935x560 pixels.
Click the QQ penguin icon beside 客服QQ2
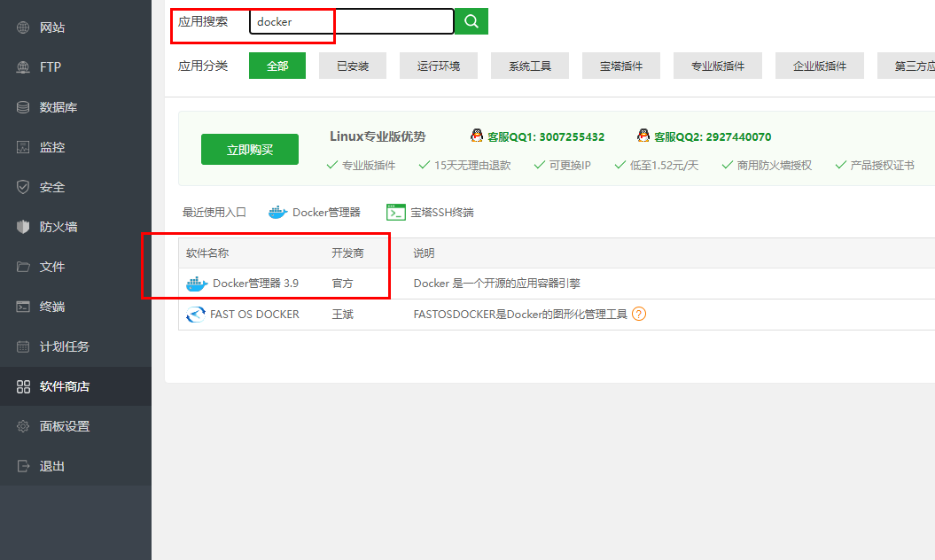pyautogui.click(x=643, y=136)
